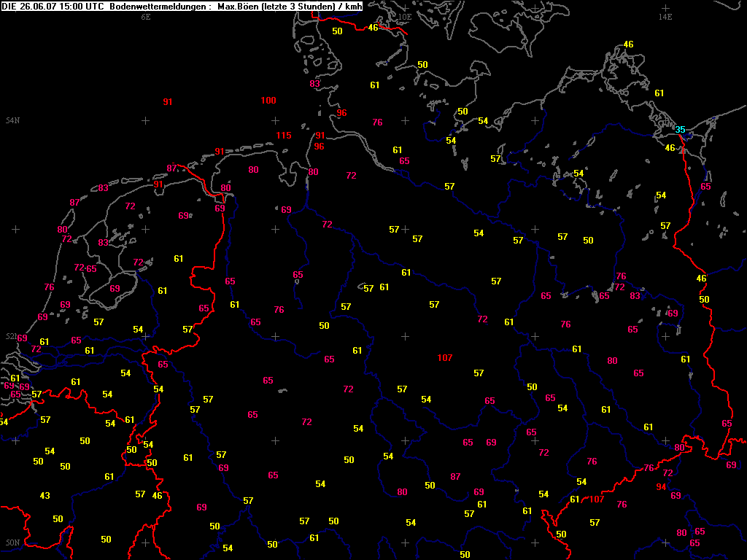Click the 10E longitude label
This screenshot has height=560, width=747.
[405, 16]
